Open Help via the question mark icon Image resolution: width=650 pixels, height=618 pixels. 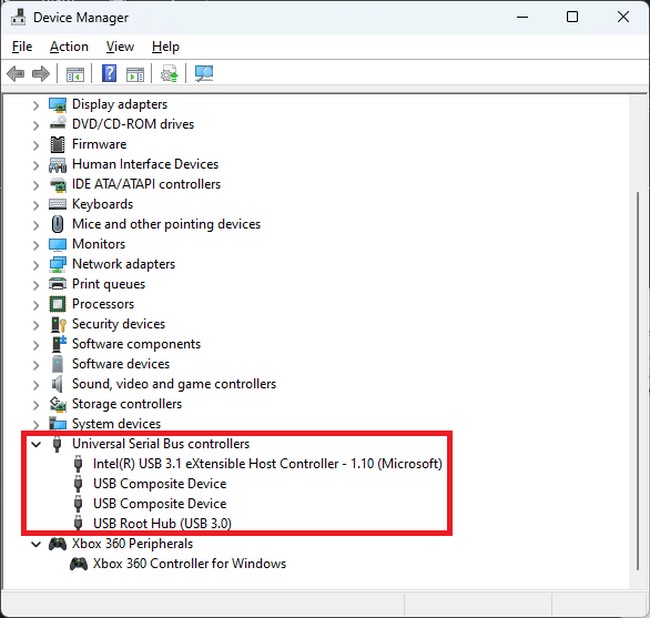pyautogui.click(x=109, y=74)
